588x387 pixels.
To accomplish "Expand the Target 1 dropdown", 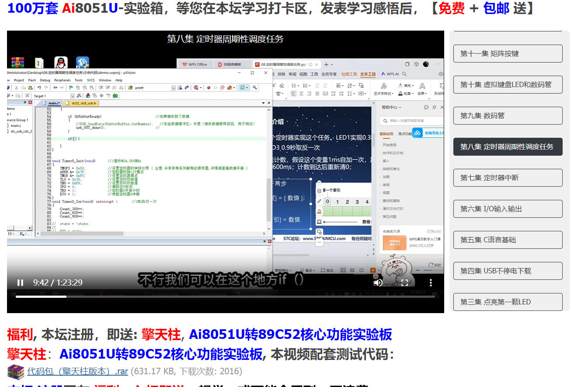I will 73,96.
